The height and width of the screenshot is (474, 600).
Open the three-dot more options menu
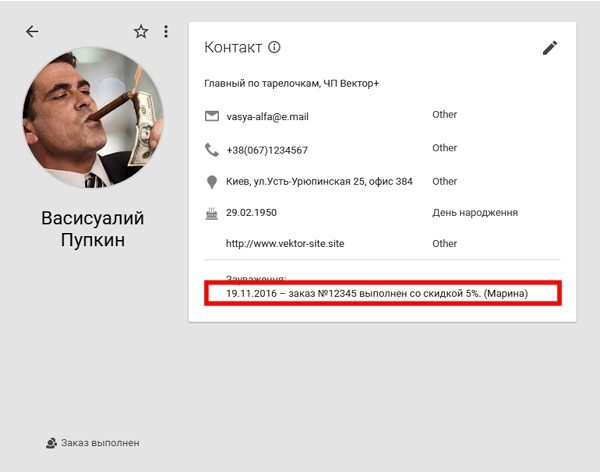[166, 31]
